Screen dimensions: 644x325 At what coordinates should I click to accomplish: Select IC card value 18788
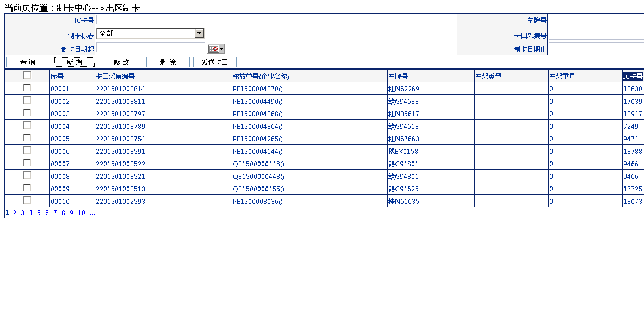[633, 152]
